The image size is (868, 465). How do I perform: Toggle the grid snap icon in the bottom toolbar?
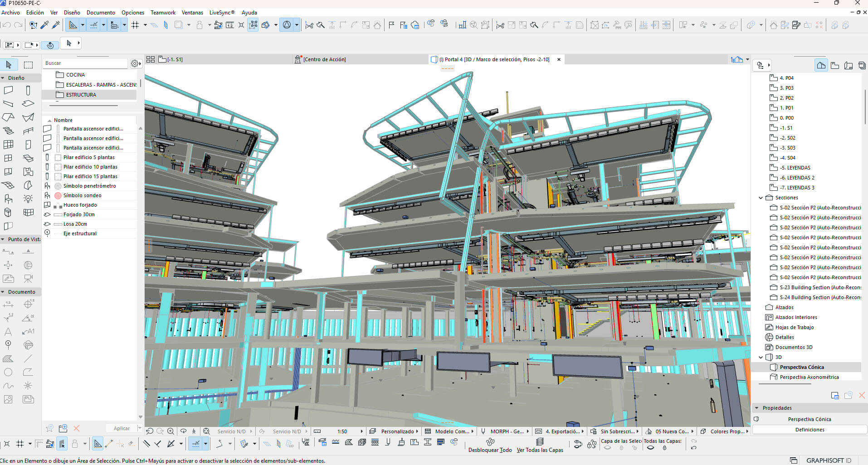pos(20,444)
